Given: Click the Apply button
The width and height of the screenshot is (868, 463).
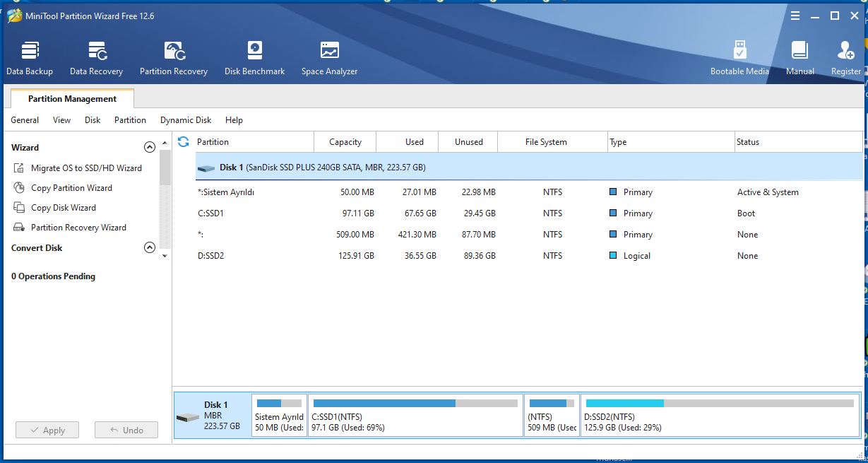Looking at the screenshot, I should 47,430.
